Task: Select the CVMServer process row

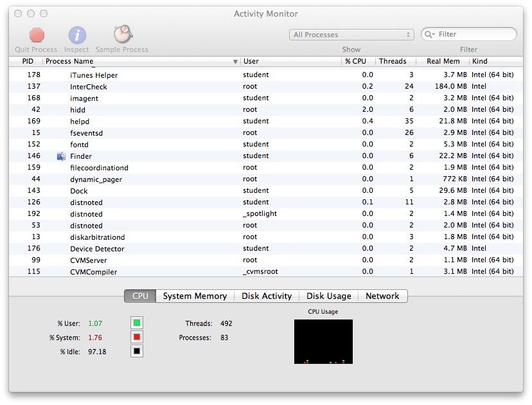Action: pyautogui.click(x=266, y=260)
